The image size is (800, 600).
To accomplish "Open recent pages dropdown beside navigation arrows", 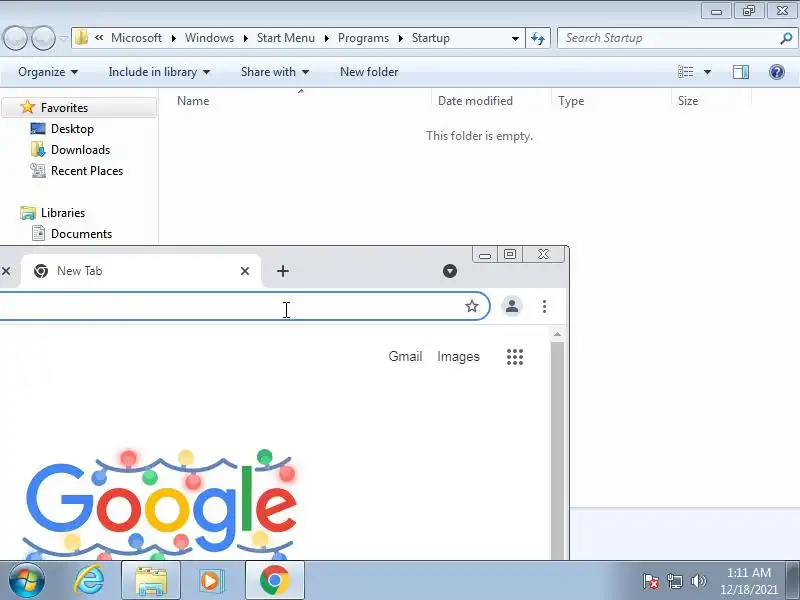I will click(x=64, y=38).
